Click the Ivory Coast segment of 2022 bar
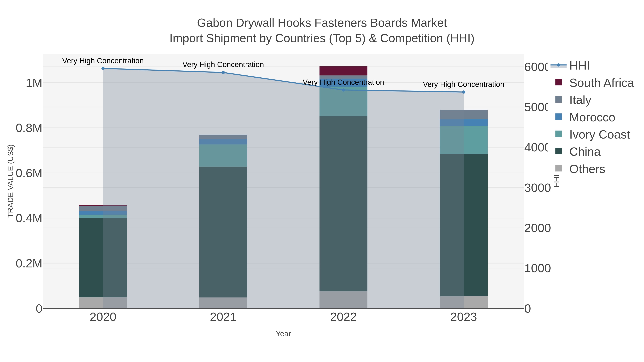This screenshot has height=362, width=644. tap(343, 101)
